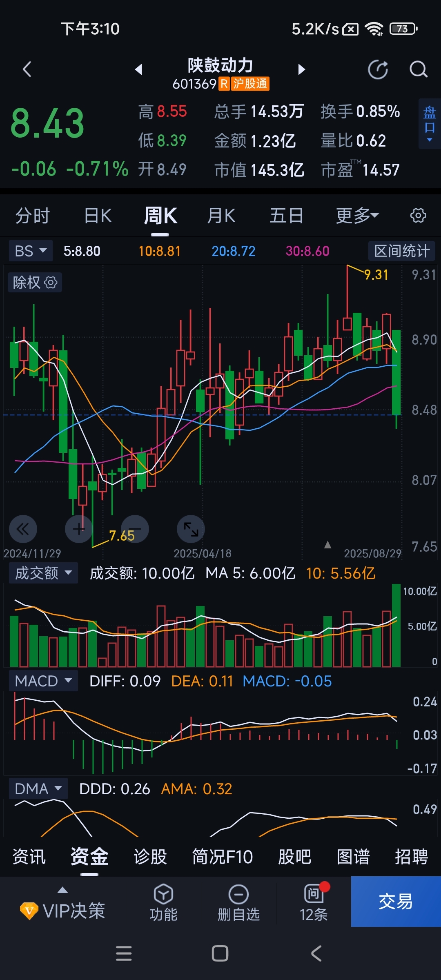
Task: Go to previous stock with left triangle
Action: [139, 69]
